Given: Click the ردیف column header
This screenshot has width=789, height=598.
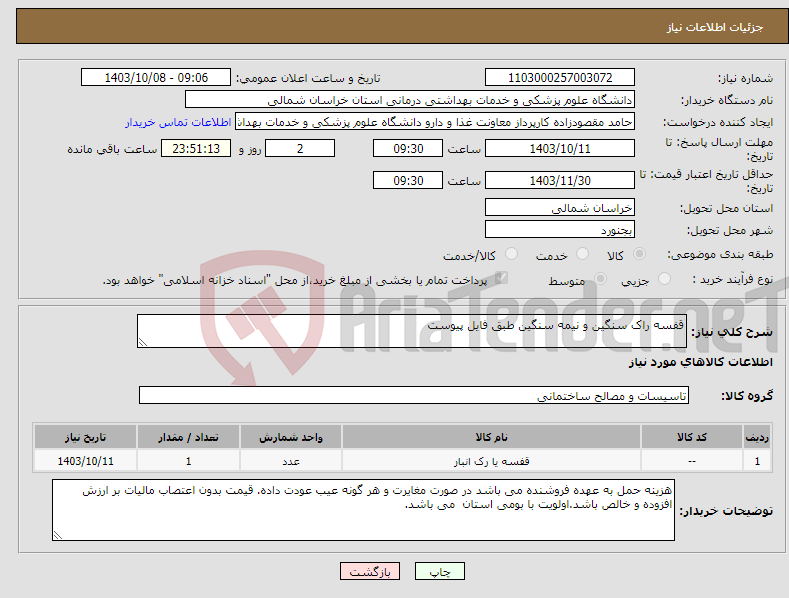Looking at the screenshot, I should 757,437.
